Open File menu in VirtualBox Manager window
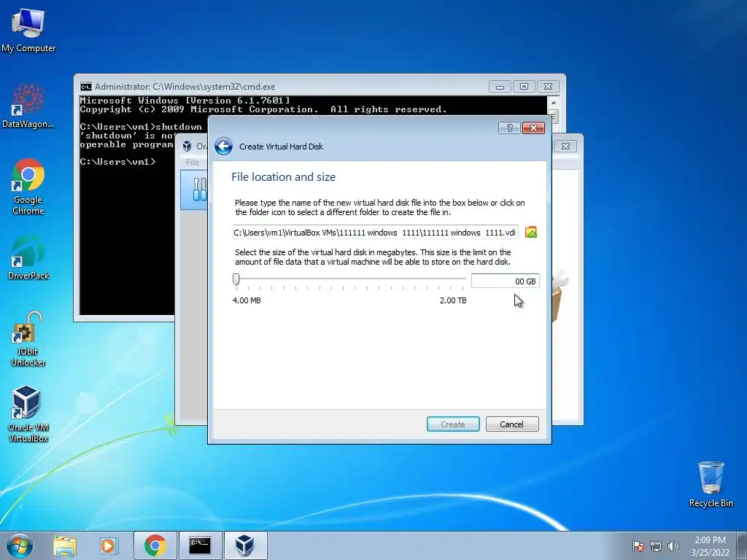The width and height of the screenshot is (747, 560). tap(193, 163)
